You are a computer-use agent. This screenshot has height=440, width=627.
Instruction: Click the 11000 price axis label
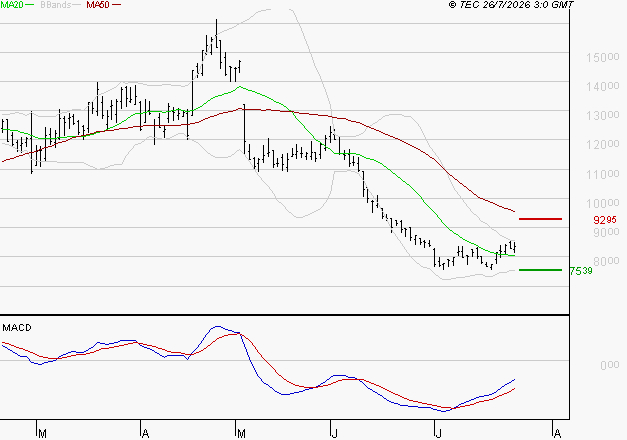[603, 174]
